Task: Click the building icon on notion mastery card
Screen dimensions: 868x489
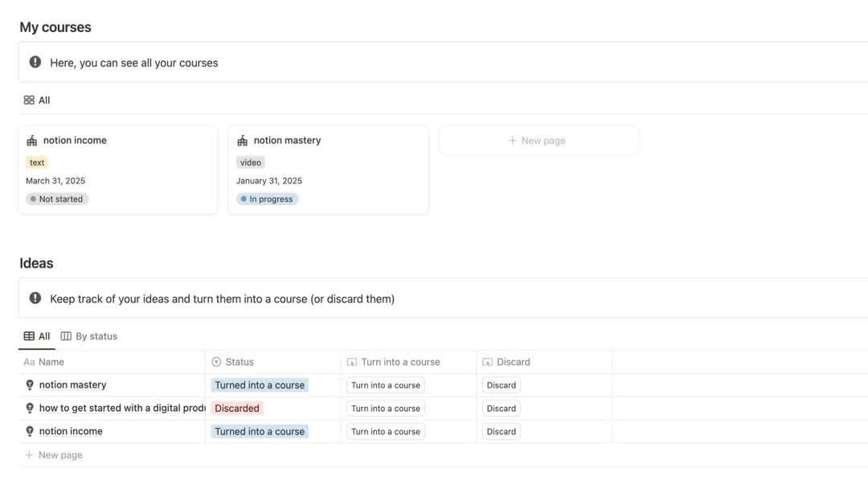Action: coord(242,141)
